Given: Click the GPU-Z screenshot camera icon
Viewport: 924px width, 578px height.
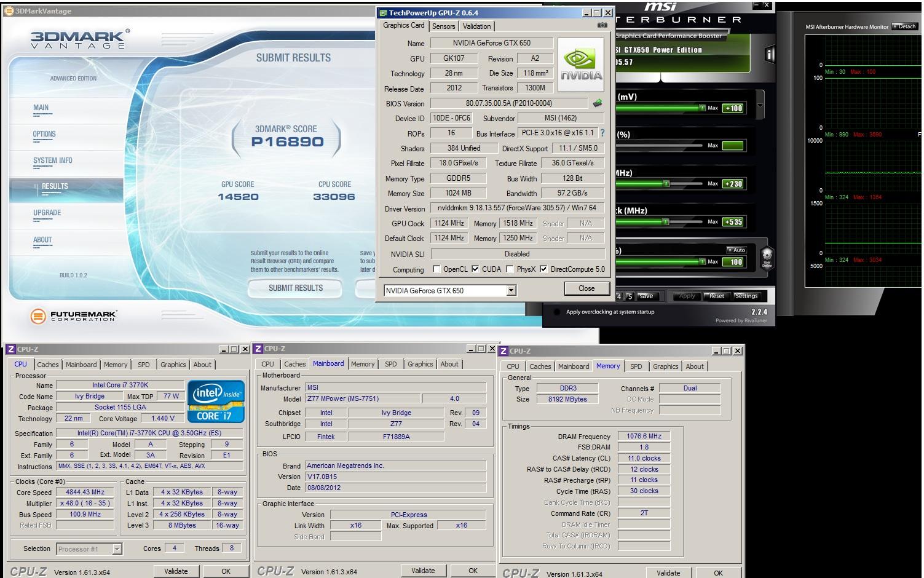Looking at the screenshot, I should click(602, 25).
